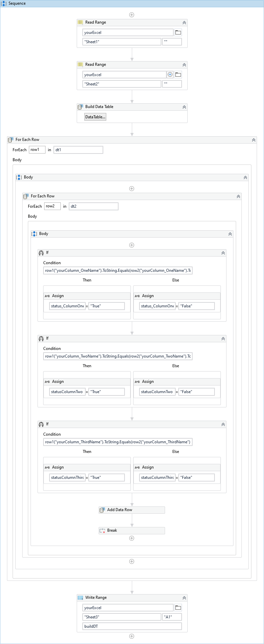264x644 pixels.
Task: Click the statusColumnThird variable in Then assign
Action: coord(67,478)
